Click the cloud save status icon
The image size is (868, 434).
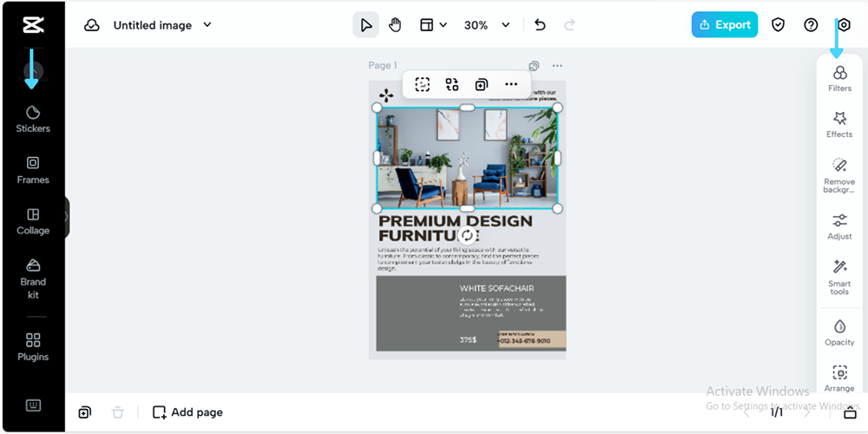click(91, 25)
